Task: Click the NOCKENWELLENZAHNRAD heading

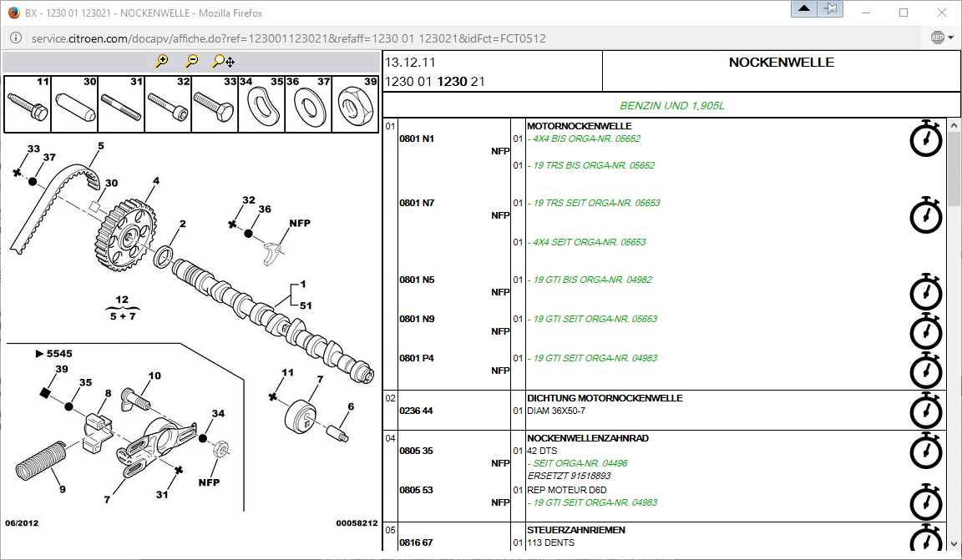Action: [588, 438]
